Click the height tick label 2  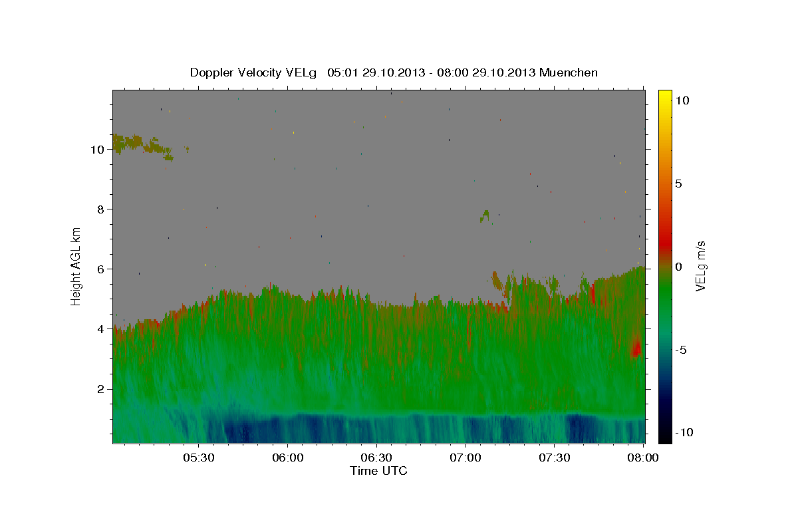coord(100,389)
